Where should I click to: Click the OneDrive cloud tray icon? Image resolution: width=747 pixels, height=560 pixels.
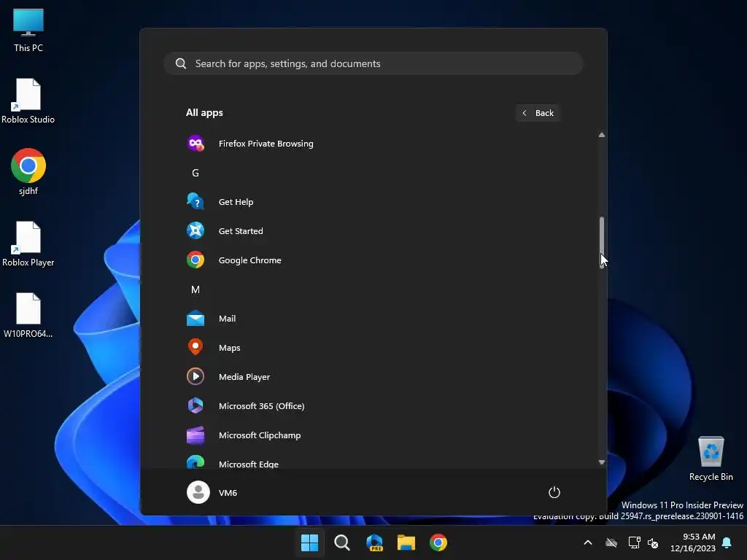coord(611,542)
